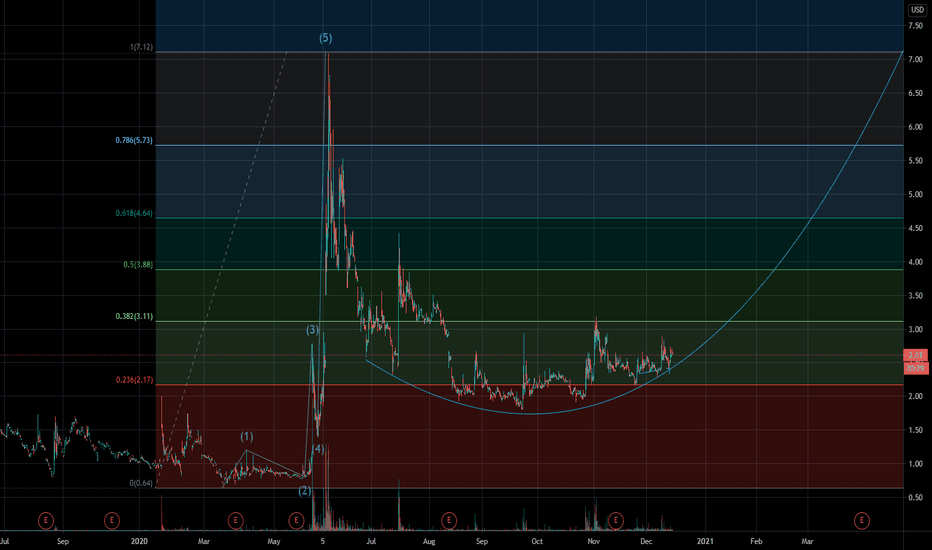
Task: Open the earnings E marker after Aug
Action: [449, 521]
